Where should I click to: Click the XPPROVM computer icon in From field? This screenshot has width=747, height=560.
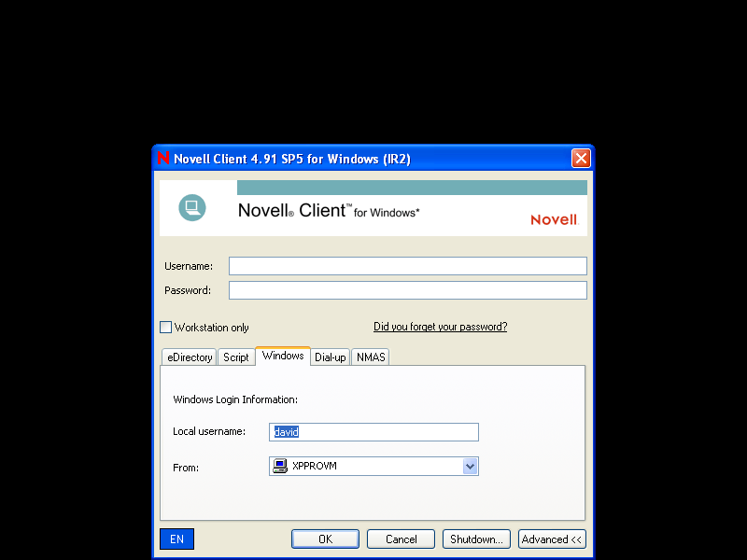280,466
